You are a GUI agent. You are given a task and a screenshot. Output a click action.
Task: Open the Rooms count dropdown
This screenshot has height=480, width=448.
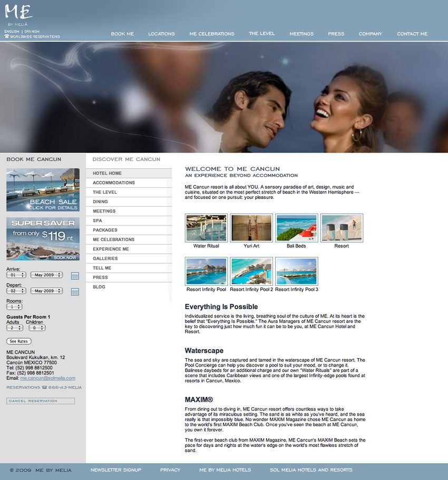click(x=14, y=307)
